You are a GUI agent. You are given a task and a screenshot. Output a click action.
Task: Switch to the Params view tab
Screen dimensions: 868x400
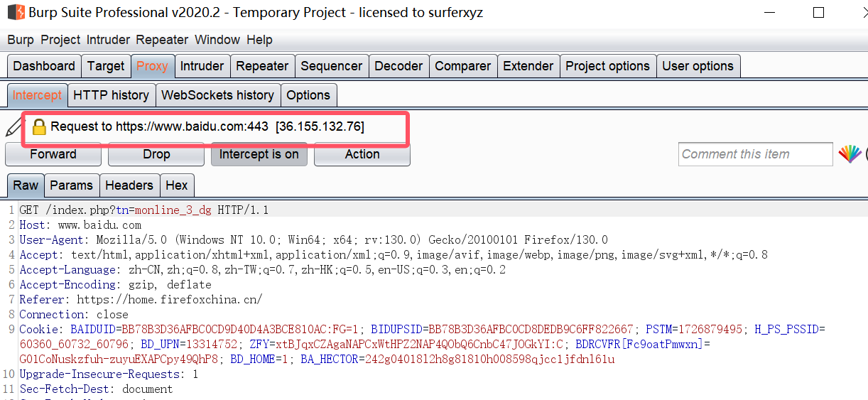(71, 185)
